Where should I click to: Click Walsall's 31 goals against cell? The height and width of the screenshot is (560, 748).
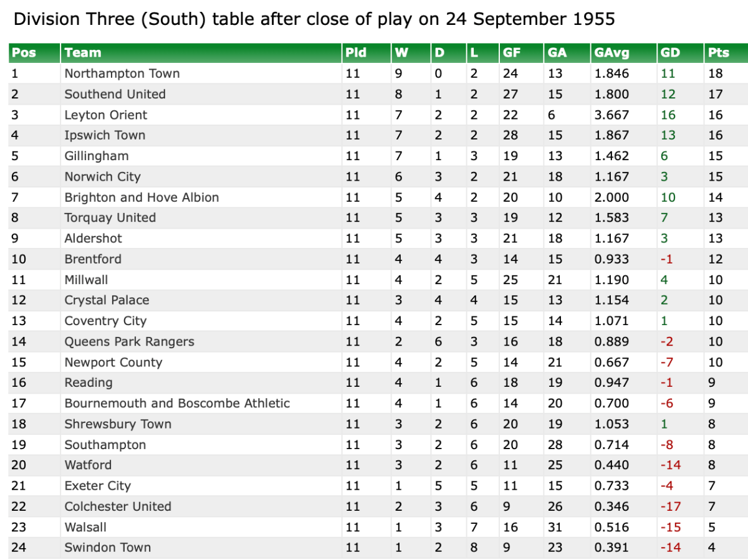[x=555, y=527]
